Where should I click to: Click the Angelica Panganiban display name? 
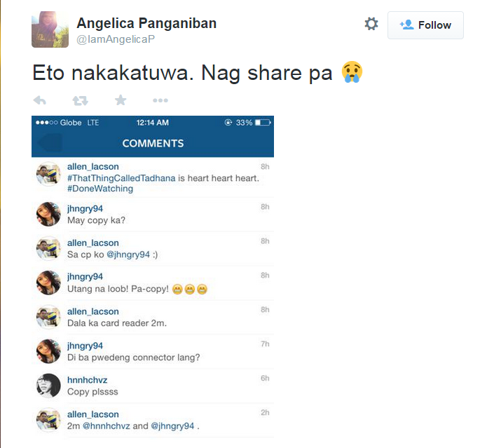tap(146, 23)
